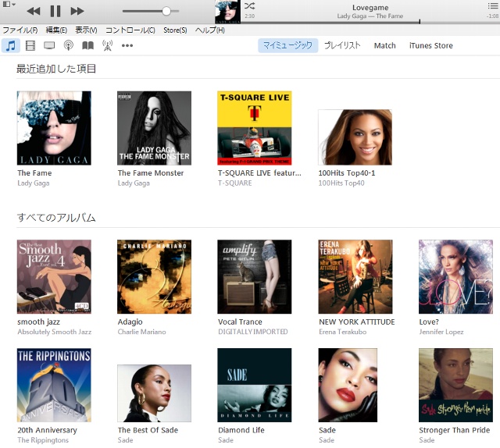Open the Love? album cover
This screenshot has width=500, height=448.
455,277
